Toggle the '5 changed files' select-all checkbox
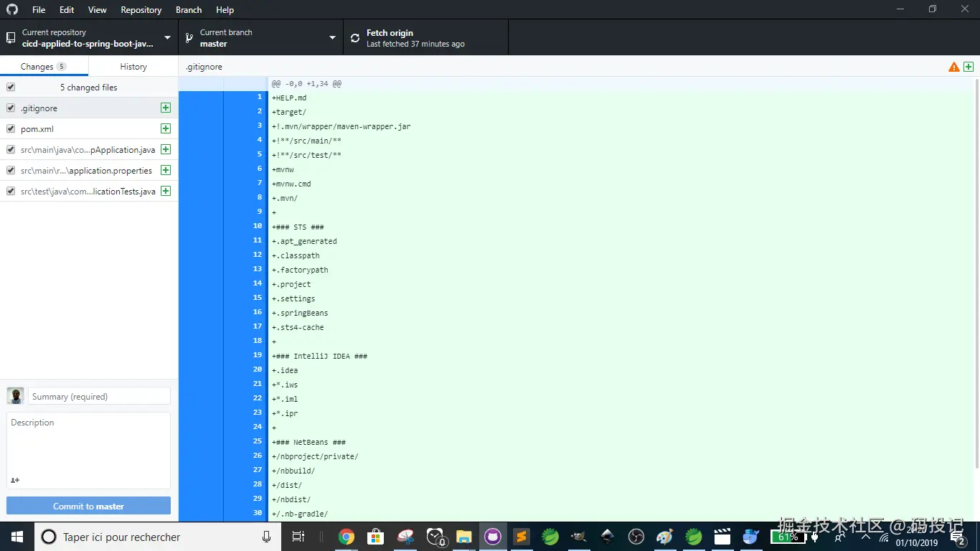 [11, 87]
